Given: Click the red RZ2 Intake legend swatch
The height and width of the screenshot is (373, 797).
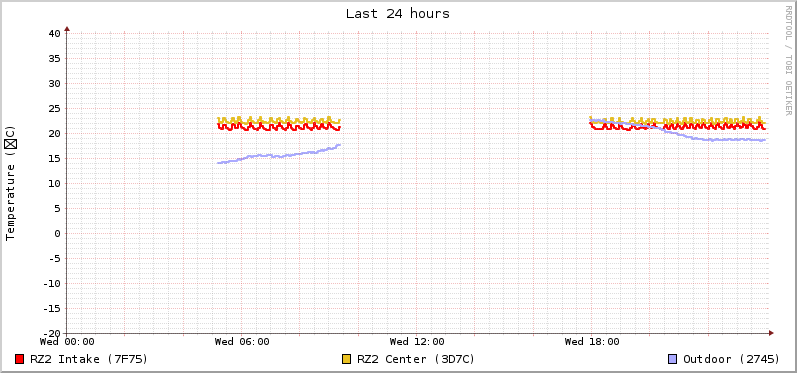Looking at the screenshot, I should (x=20, y=359).
